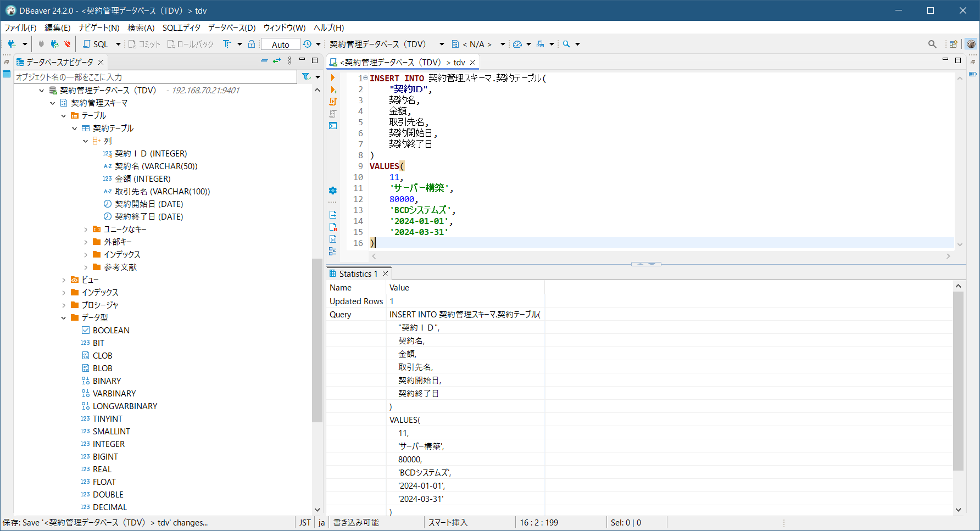
Task: Click the explain execution plan icon
Action: coord(333,114)
